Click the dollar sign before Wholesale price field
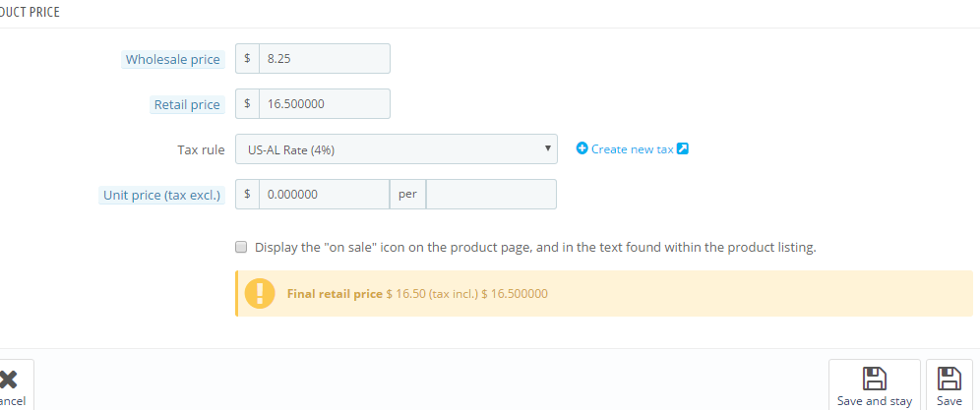The image size is (980, 410). point(247,58)
